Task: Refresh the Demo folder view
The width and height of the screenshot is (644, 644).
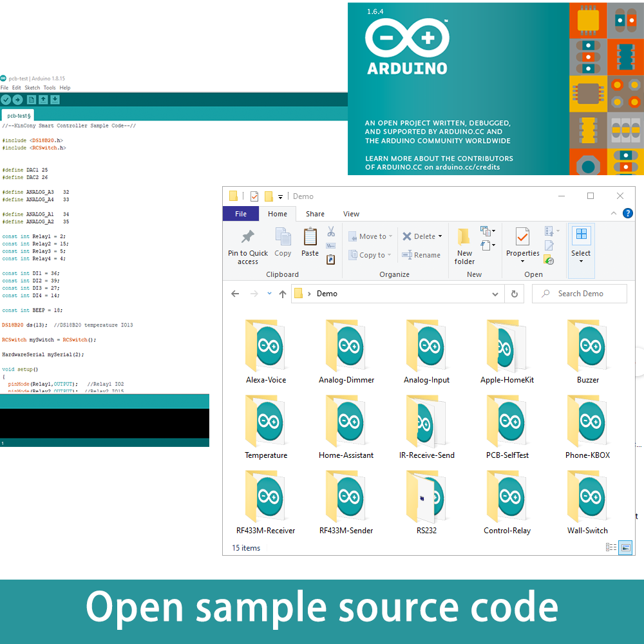Action: click(x=514, y=294)
